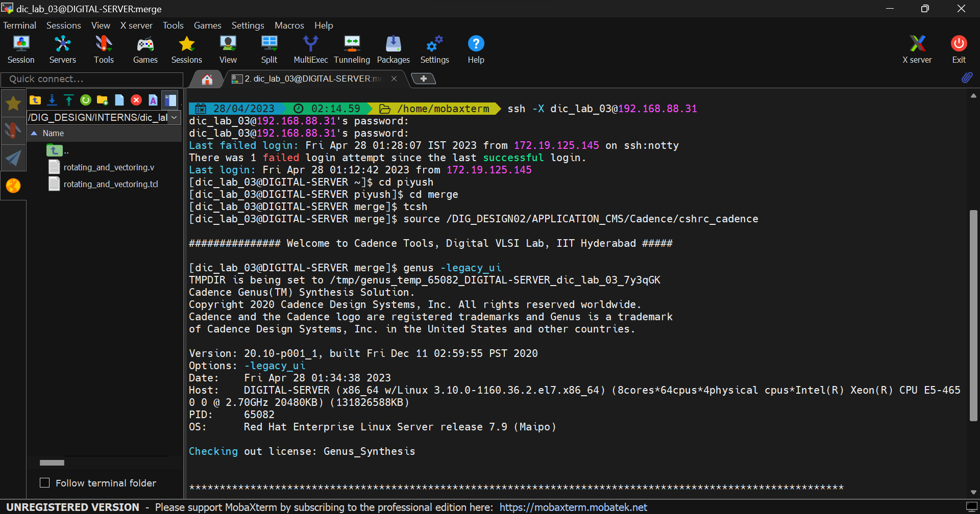Start the X server
Image resolution: width=980 pixels, height=514 pixels.
coord(917,49)
